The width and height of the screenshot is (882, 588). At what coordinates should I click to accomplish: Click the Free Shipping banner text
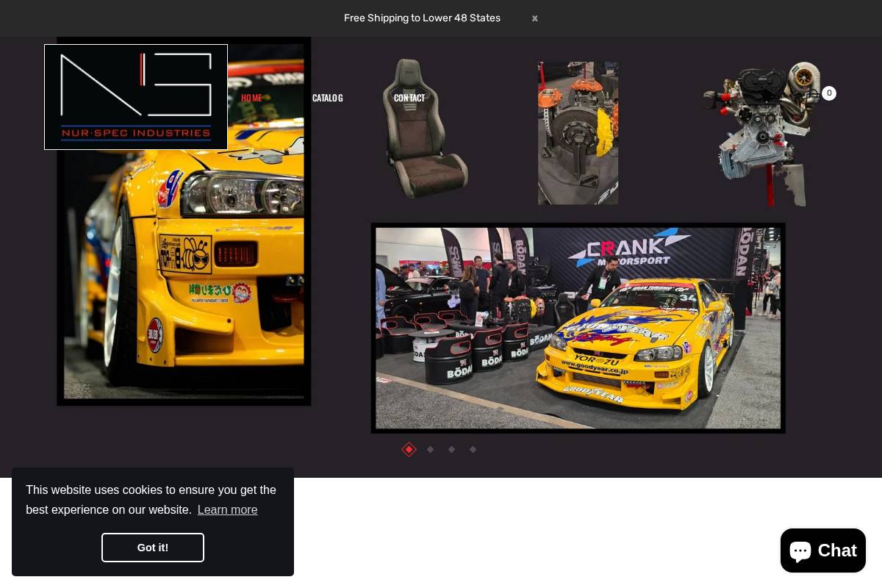pos(422,18)
